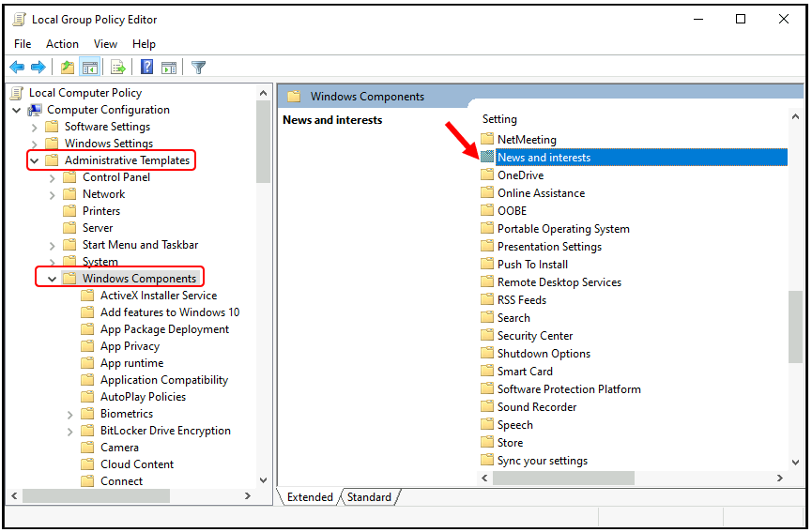
Task: Toggle Show/Hide Console Tree icon
Action: click(x=89, y=68)
